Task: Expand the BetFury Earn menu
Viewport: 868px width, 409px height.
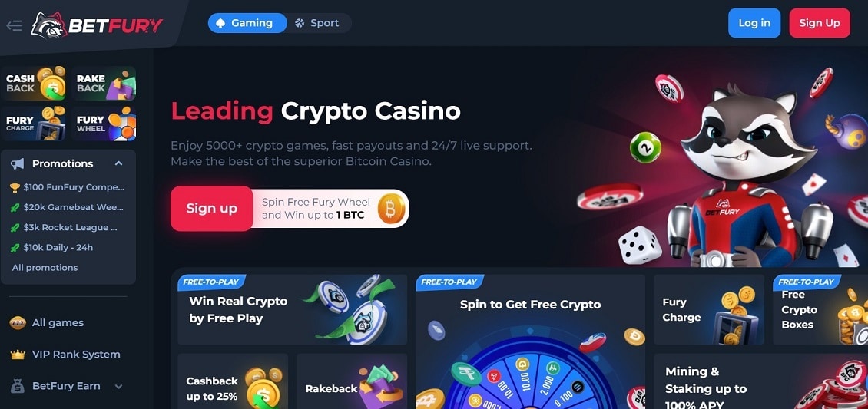Action: click(x=118, y=386)
